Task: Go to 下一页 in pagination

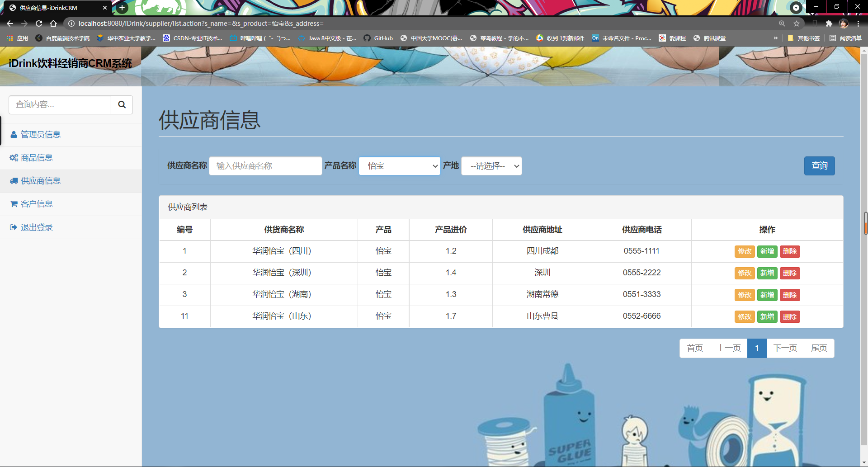Action: click(785, 348)
